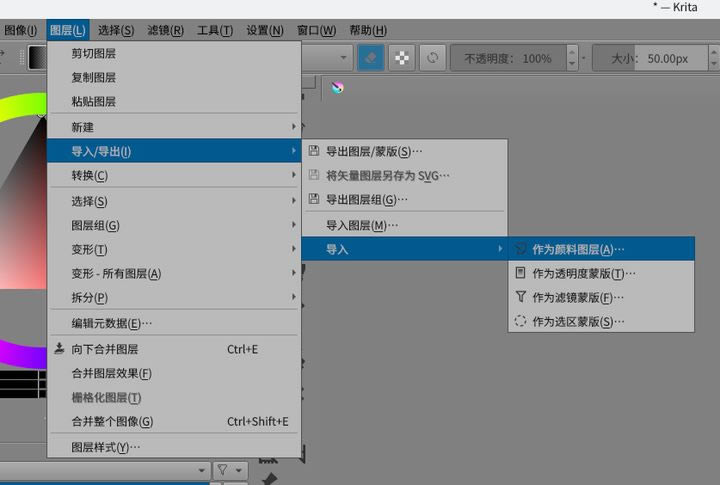Increase opacity with the up stepper arrow
The width and height of the screenshot is (720, 485).
[x=572, y=52]
